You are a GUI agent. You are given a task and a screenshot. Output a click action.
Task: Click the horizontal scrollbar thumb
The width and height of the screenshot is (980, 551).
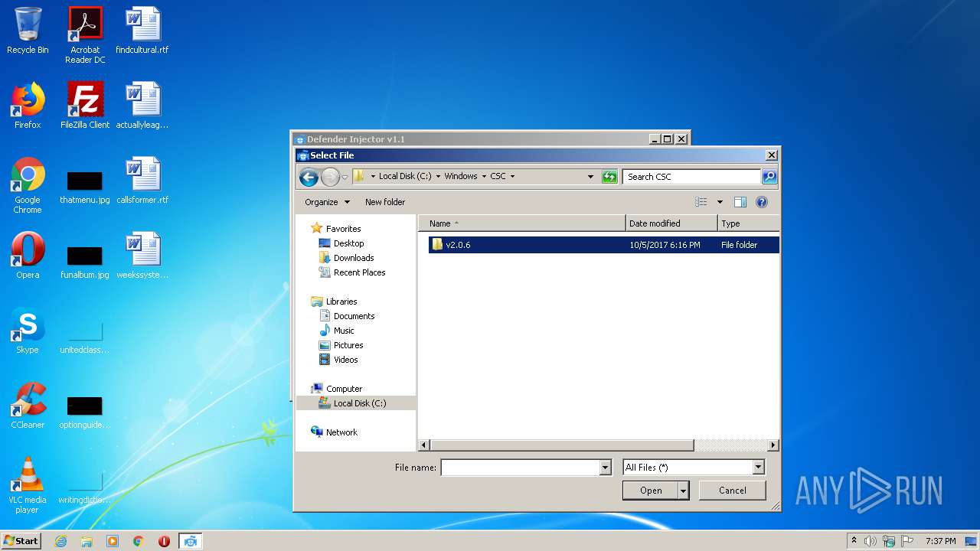click(562, 445)
